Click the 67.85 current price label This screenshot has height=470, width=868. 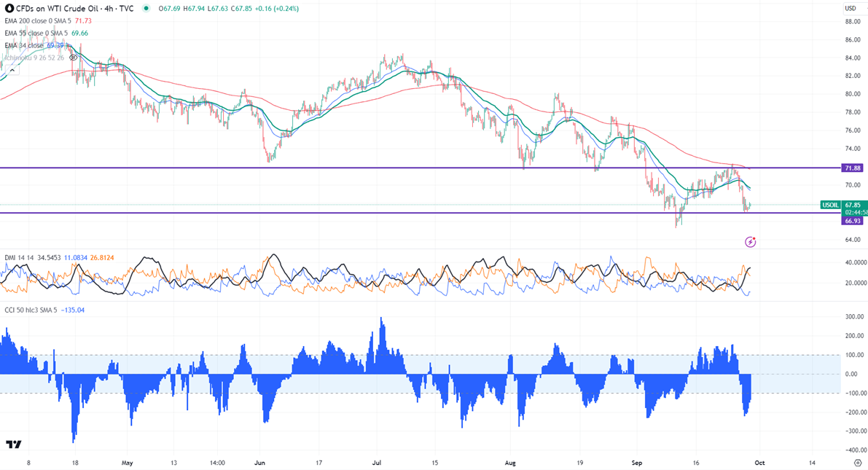coord(853,205)
